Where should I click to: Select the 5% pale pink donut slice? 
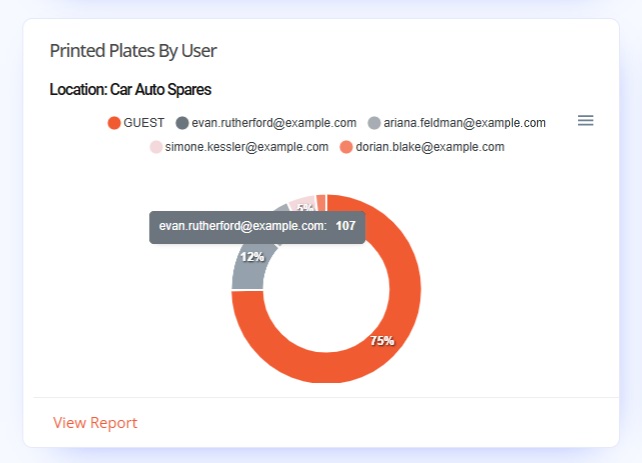[x=302, y=203]
